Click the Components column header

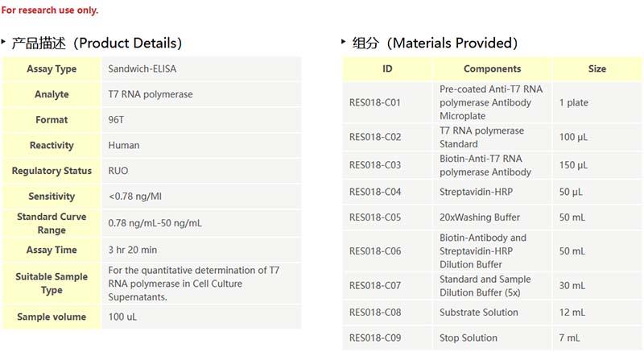pos(492,69)
